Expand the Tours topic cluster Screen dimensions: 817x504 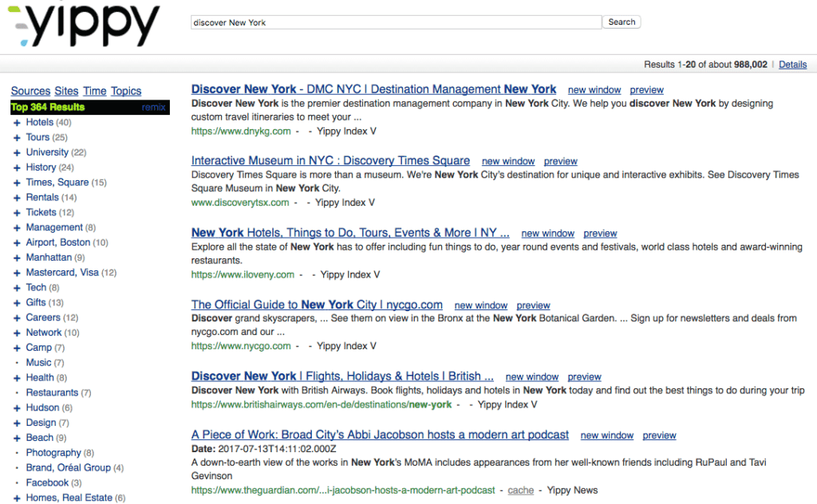(x=17, y=138)
